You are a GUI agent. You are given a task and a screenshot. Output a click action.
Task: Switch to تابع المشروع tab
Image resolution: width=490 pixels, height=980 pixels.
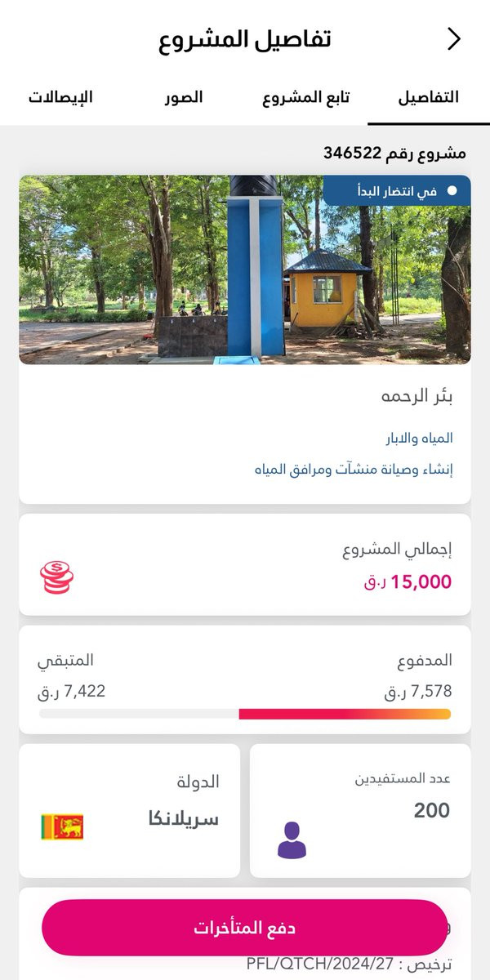(x=306, y=97)
